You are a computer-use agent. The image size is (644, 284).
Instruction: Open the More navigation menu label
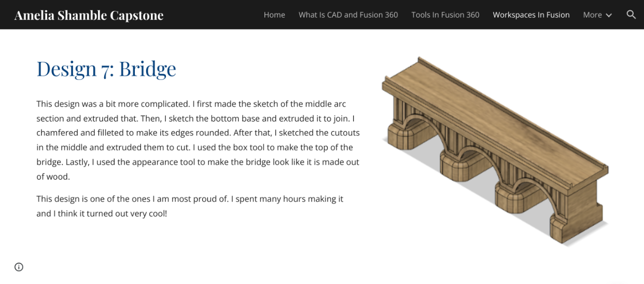[592, 15]
